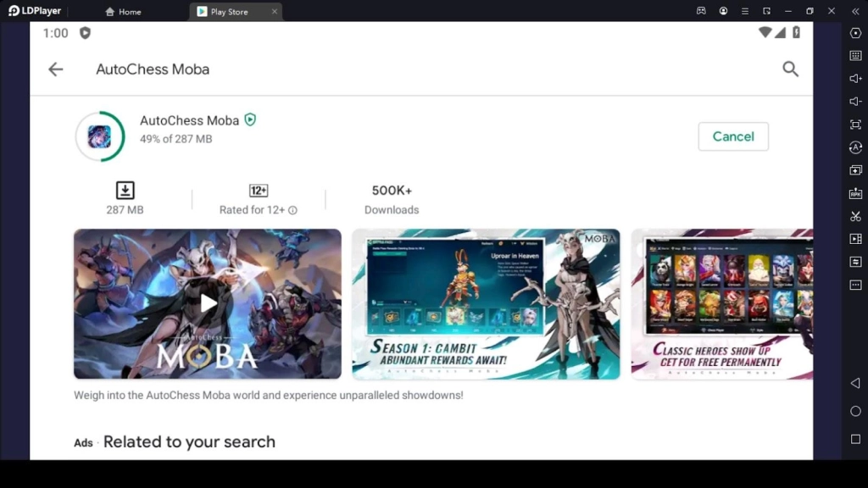Open the account icon in the title bar
This screenshot has width=868, height=488.
723,11
